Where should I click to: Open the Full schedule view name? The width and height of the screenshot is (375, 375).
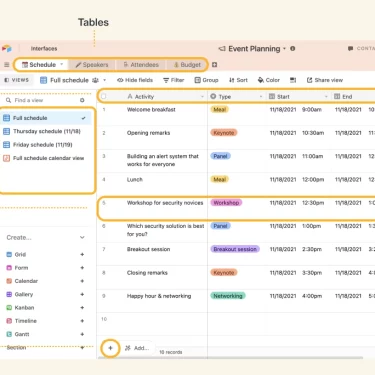69,80
